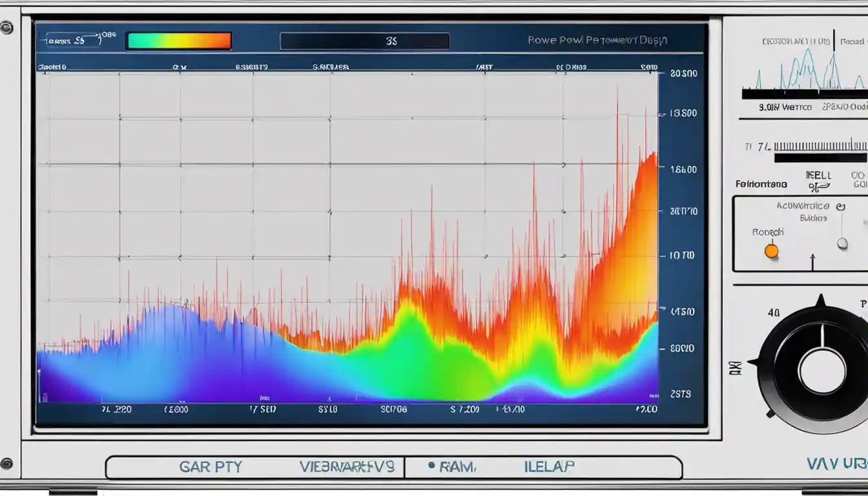Activate the spectrum colormap thumbnail at top left

[178, 40]
